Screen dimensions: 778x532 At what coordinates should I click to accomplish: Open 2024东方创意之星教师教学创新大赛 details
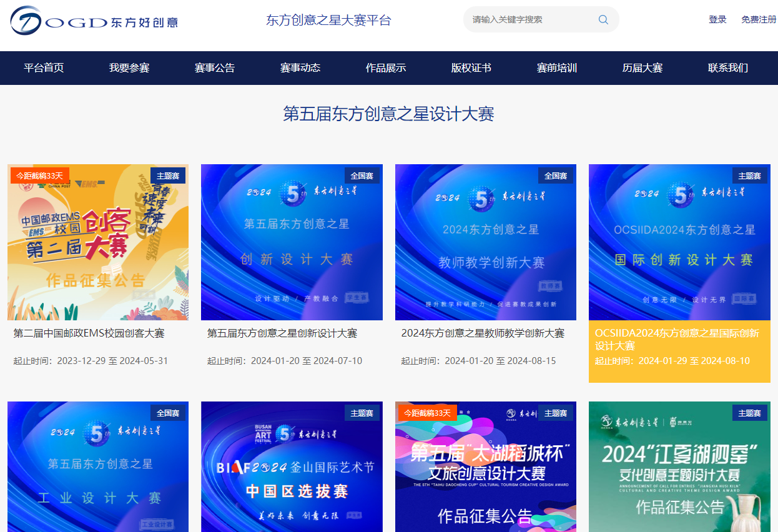(x=485, y=242)
